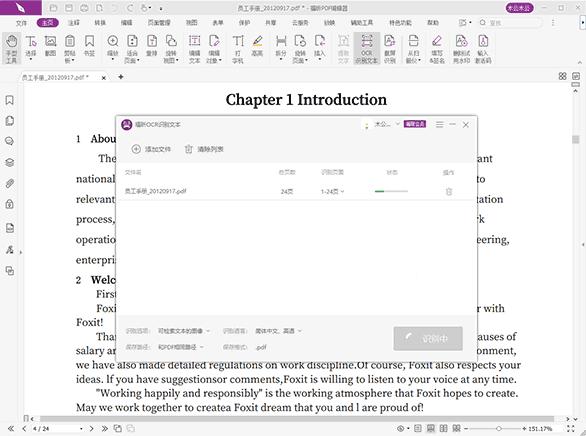The image size is (586, 436).
Task: Click the recognizing progress button
Action: pyautogui.click(x=428, y=338)
